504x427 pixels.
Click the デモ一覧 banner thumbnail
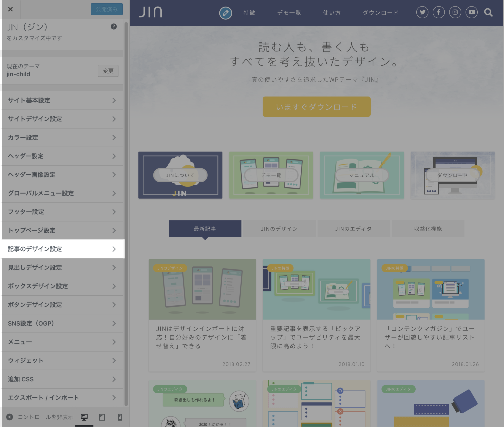(x=271, y=175)
